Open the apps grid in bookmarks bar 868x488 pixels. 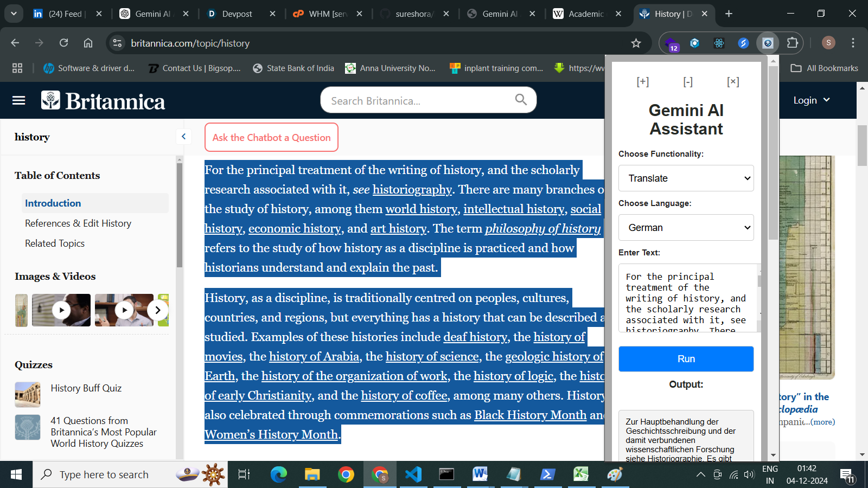[x=17, y=68]
